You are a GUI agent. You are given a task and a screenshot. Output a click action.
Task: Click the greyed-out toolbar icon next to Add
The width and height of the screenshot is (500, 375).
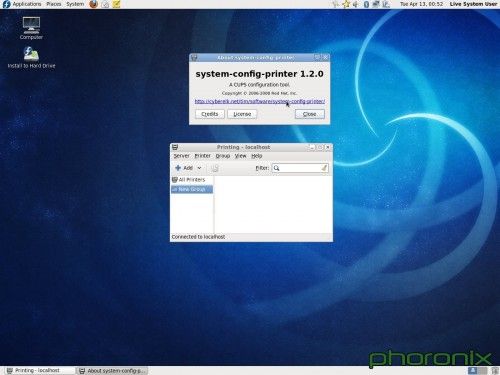click(x=215, y=168)
